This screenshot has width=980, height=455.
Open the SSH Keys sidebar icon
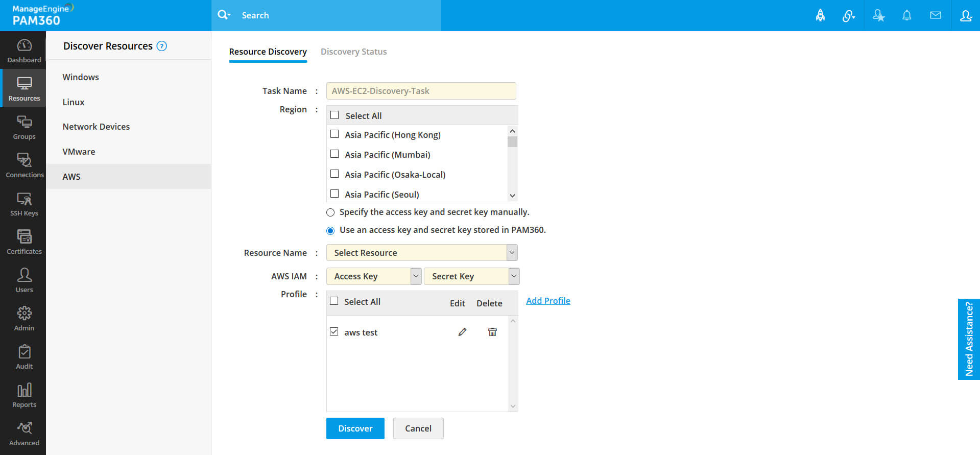pos(24,199)
